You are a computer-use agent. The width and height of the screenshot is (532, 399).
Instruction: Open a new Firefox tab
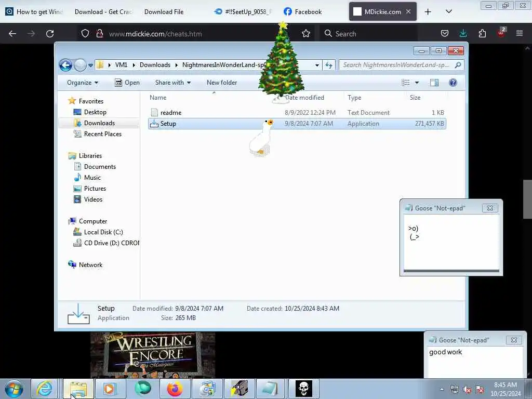[428, 12]
